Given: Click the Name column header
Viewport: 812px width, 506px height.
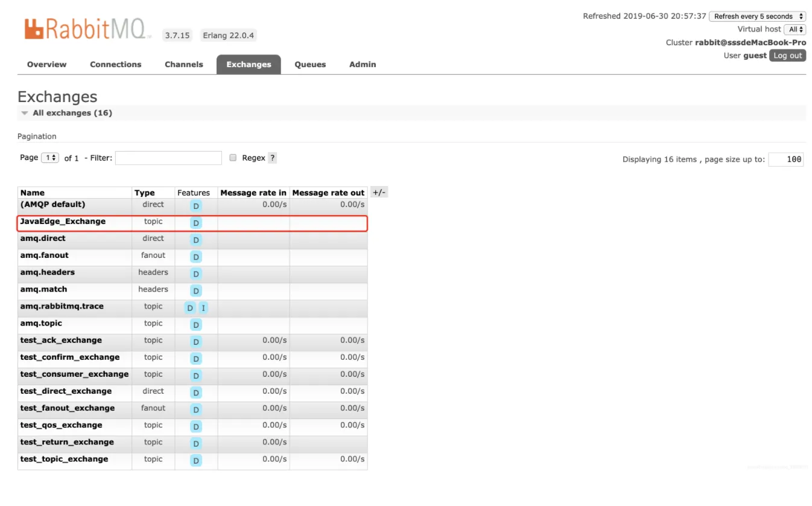Looking at the screenshot, I should coord(33,193).
